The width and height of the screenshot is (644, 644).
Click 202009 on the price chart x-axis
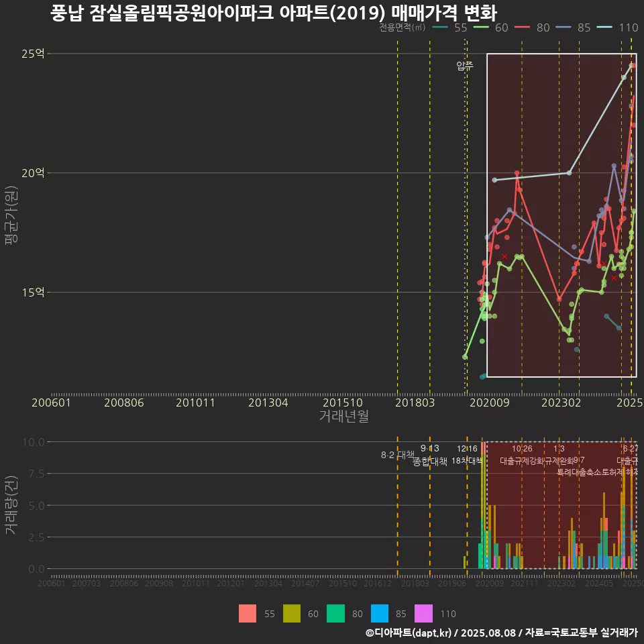[490, 402]
